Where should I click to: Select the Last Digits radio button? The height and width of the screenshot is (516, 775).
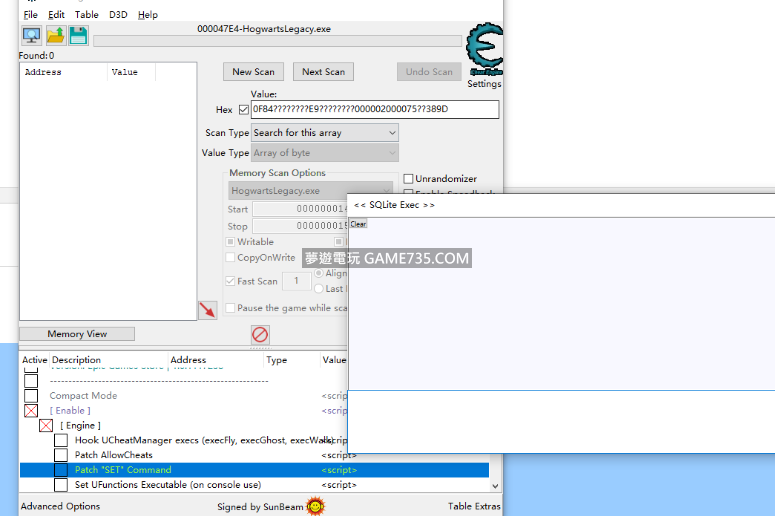319,289
